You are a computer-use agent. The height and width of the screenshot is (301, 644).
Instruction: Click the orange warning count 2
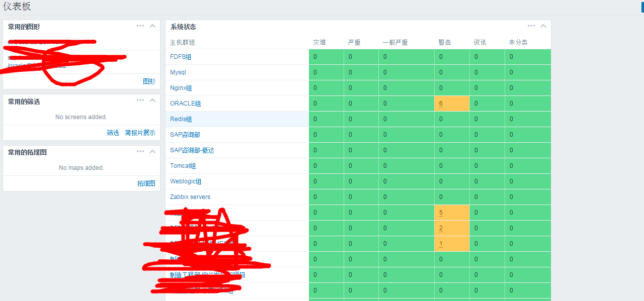[441, 228]
